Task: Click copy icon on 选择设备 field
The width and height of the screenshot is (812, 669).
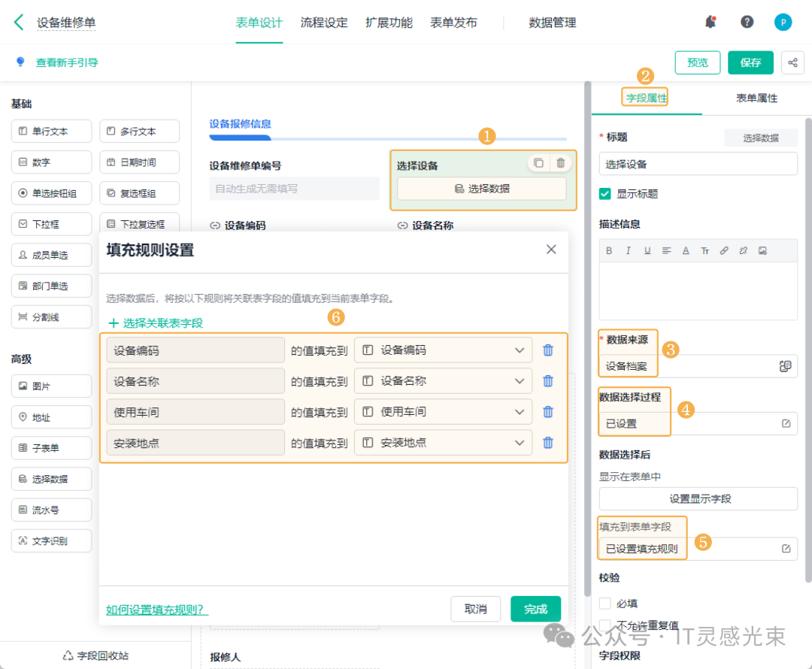Action: click(538, 162)
